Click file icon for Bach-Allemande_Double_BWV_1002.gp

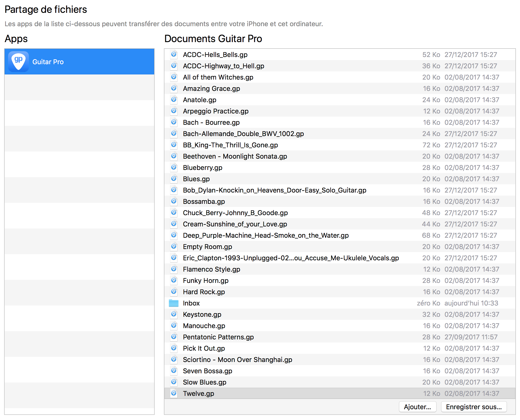[x=174, y=134]
